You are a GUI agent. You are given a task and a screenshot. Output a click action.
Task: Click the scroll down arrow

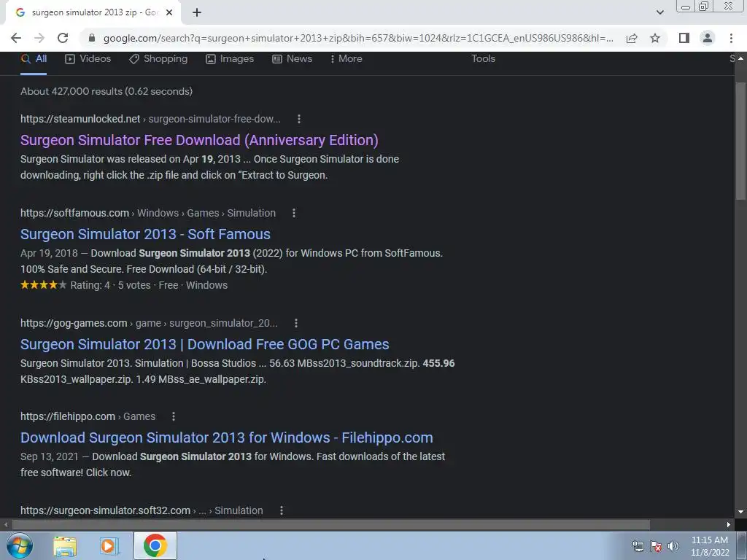tap(740, 512)
